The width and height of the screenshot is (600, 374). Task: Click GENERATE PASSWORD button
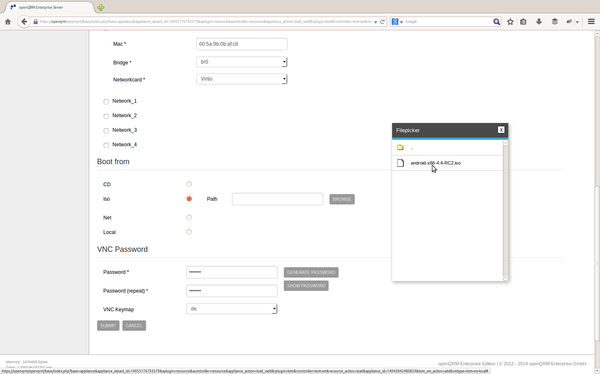311,272
